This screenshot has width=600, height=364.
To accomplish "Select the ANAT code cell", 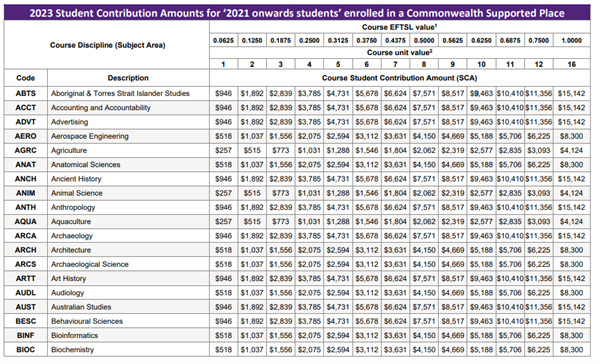I will click(x=26, y=165).
